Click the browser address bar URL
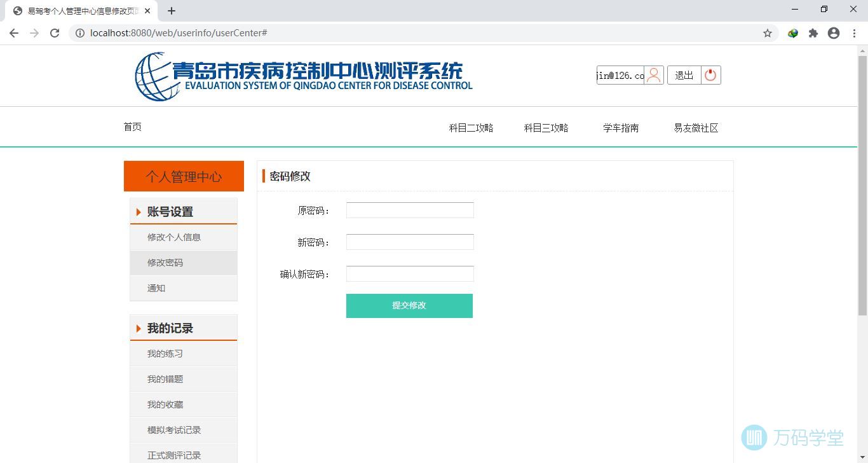The width and height of the screenshot is (868, 463). 179,33
